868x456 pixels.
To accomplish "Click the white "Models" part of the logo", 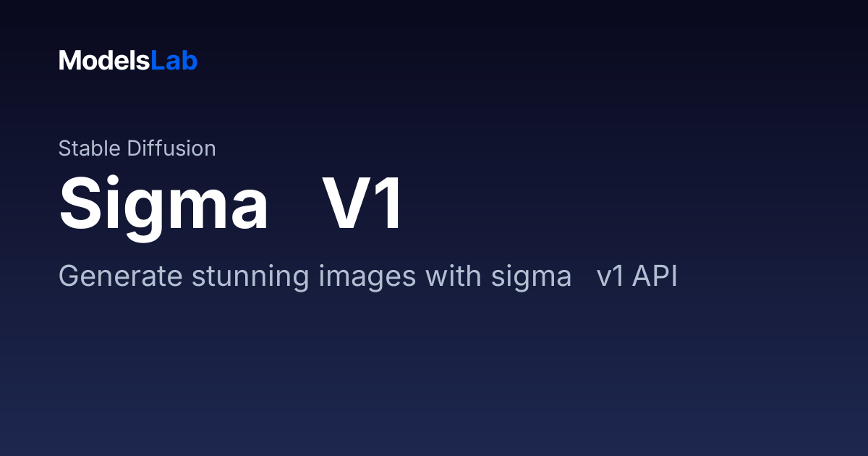I will [104, 61].
